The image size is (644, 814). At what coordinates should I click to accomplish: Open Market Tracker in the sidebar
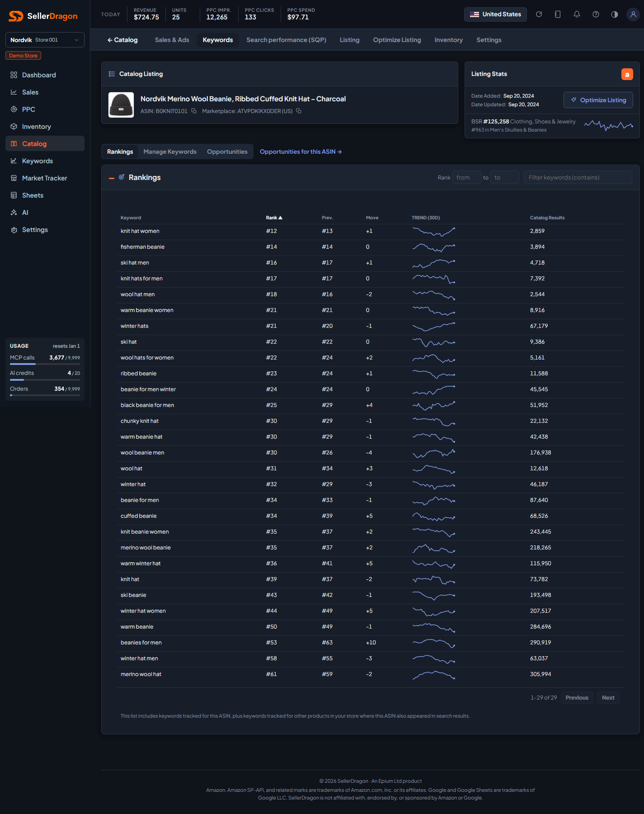(45, 178)
